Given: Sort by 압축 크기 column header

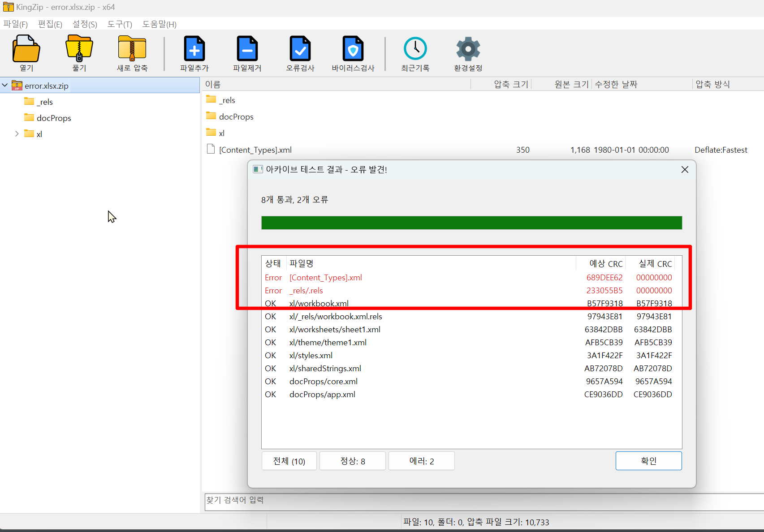Looking at the screenshot, I should pyautogui.click(x=501, y=84).
